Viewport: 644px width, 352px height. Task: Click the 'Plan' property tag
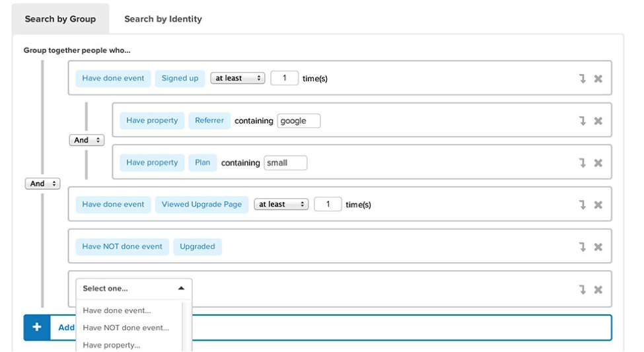[203, 162]
